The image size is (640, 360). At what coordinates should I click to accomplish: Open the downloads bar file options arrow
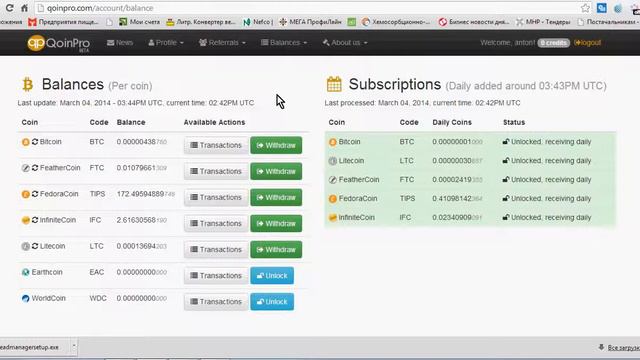pos(74,347)
